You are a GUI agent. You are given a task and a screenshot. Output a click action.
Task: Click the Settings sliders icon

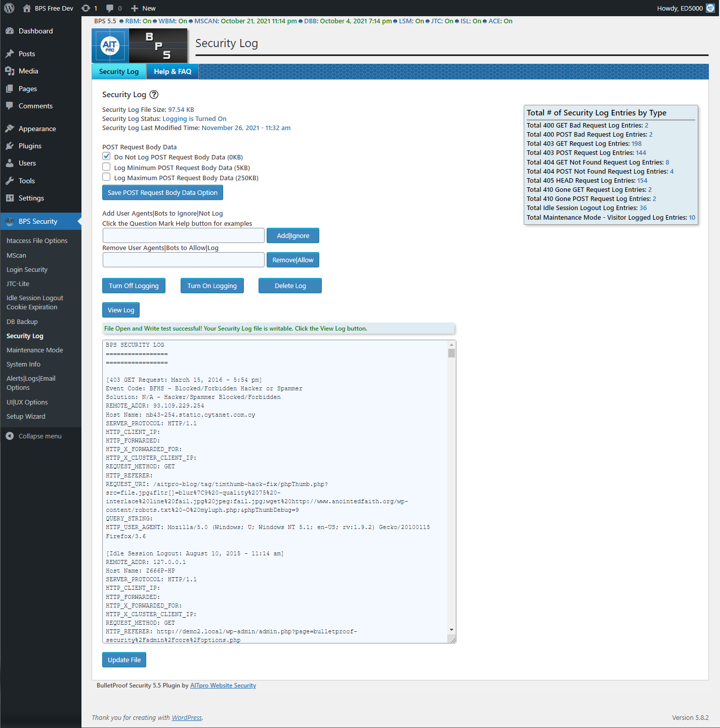click(10, 198)
